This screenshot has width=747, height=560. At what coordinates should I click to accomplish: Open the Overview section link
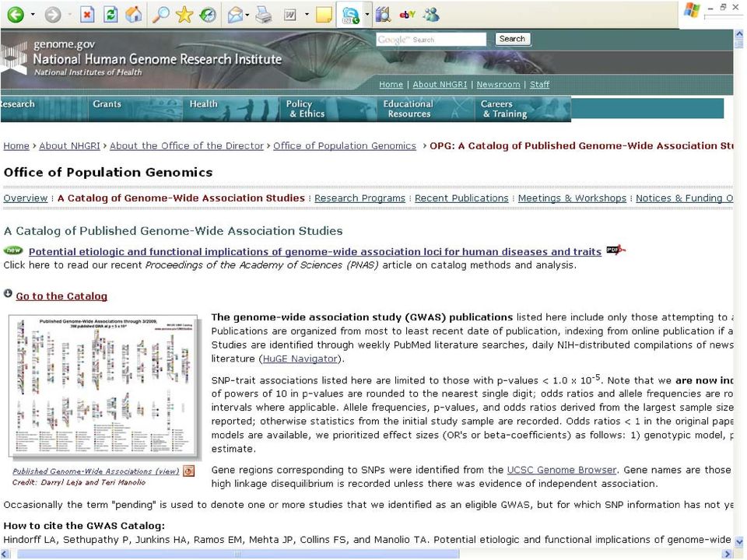pyautogui.click(x=25, y=198)
